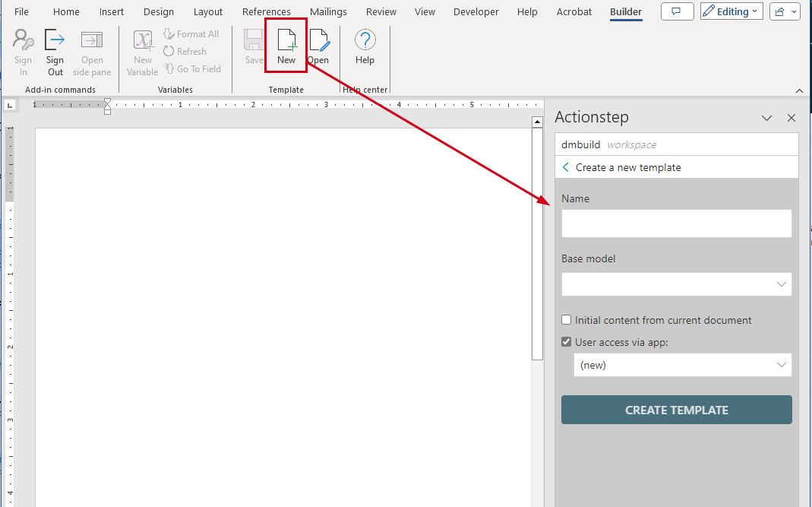Switch to the Developer ribbon tab
This screenshot has width=812, height=507.
pos(476,11)
